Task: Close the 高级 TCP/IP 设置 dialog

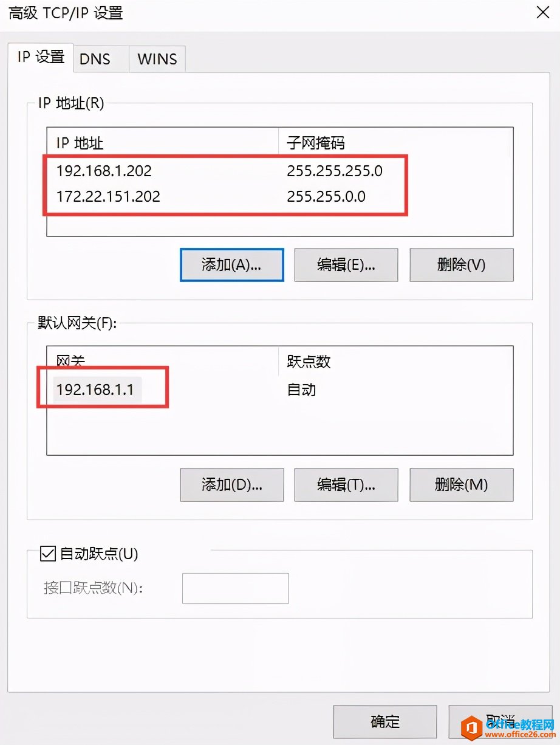Action: click(x=542, y=12)
